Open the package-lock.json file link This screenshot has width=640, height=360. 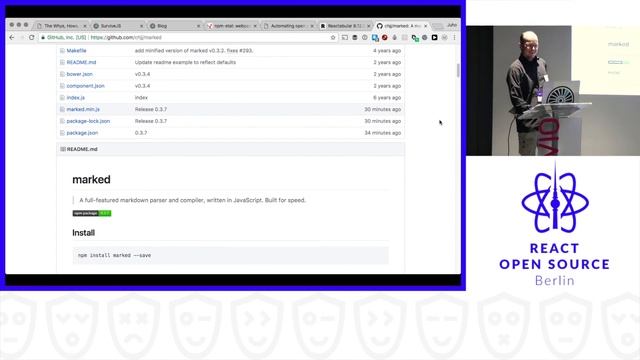pyautogui.click(x=88, y=121)
